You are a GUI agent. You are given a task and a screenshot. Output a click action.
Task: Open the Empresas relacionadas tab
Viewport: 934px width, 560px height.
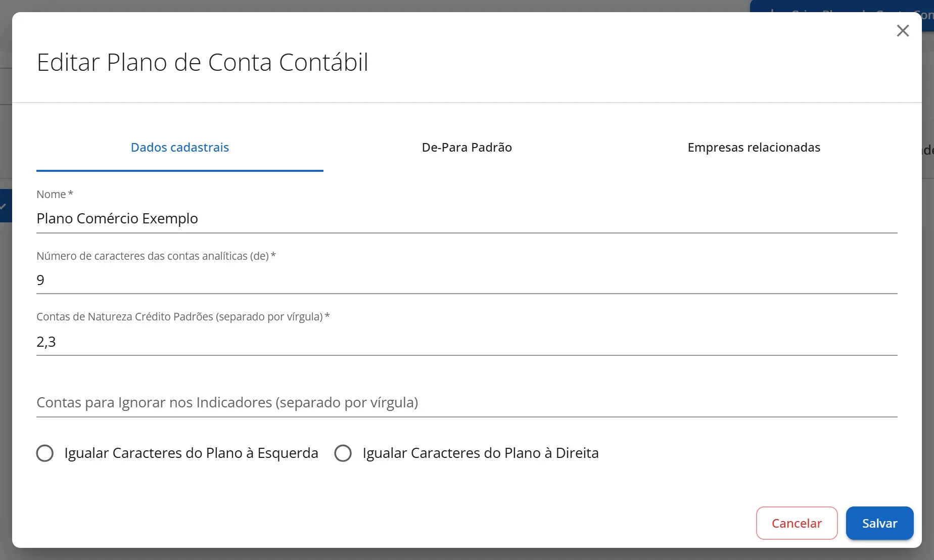[x=754, y=148]
